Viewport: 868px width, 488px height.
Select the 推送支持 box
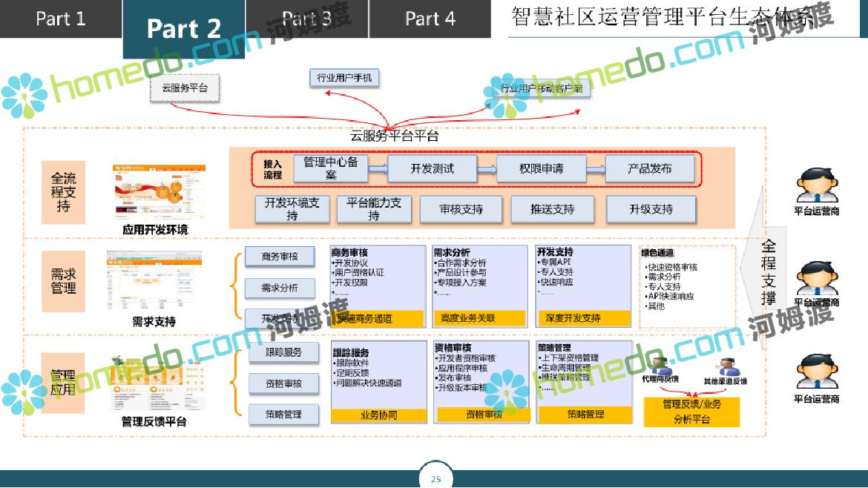click(552, 209)
